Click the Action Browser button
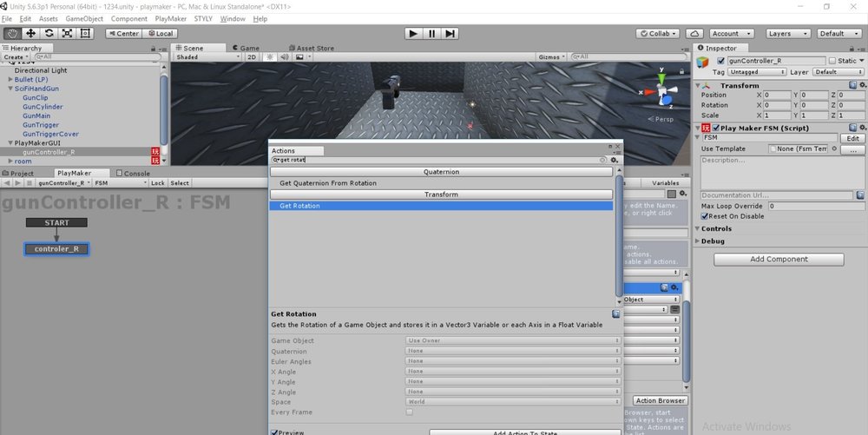Image resolution: width=868 pixels, height=435 pixels. click(661, 400)
